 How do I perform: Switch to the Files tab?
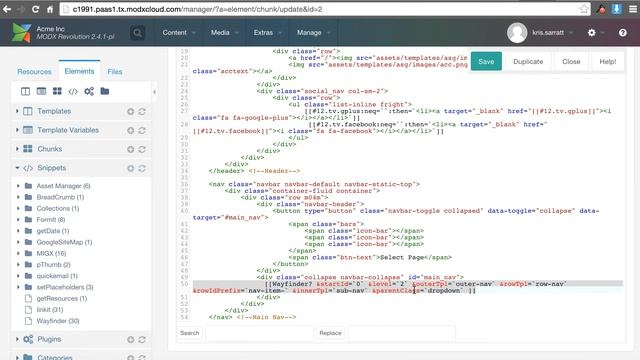point(115,71)
